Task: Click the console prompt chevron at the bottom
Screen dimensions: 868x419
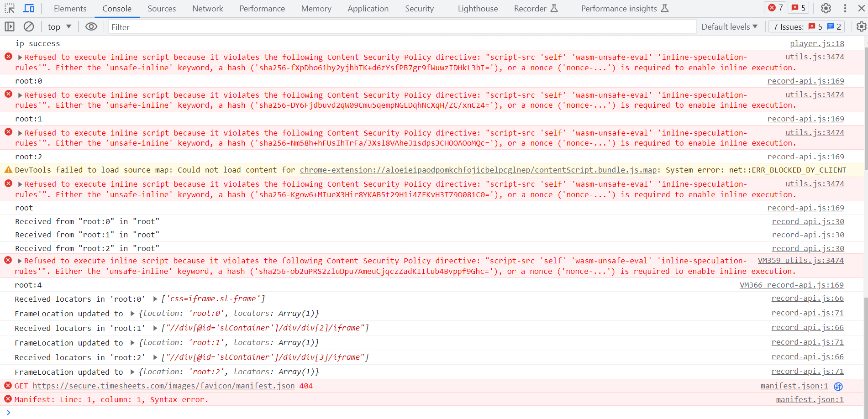Action: 8,413
